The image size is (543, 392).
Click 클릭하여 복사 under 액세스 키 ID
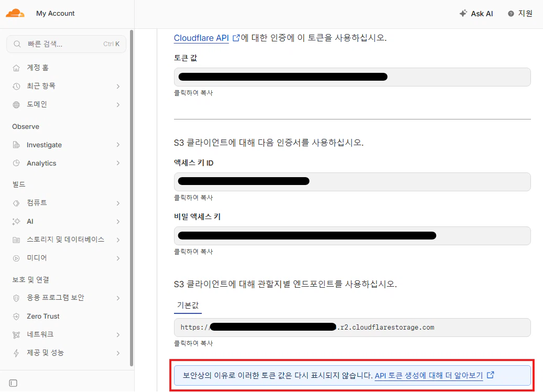(x=193, y=198)
